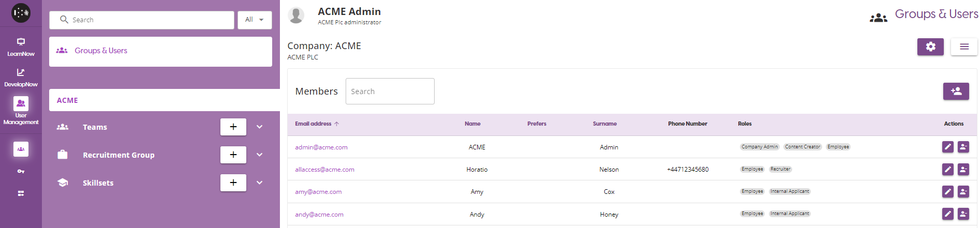This screenshot has height=228, width=980.
Task: Expand the Skillsets section chevron
Action: (x=260, y=183)
